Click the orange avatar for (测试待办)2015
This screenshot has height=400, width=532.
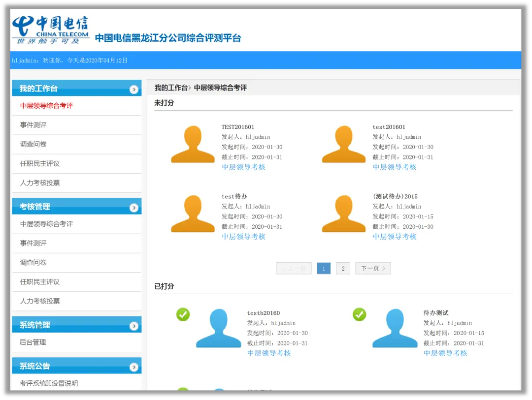[344, 214]
